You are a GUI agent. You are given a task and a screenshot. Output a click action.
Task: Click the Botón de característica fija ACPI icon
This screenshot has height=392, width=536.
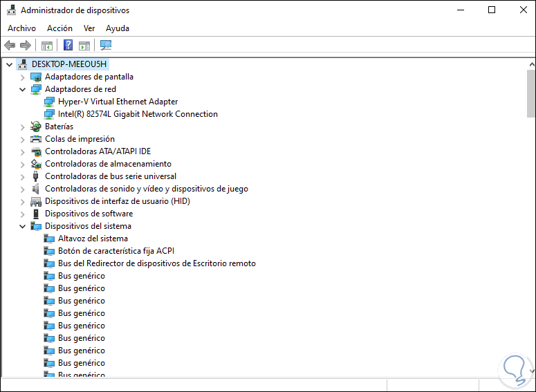click(49, 251)
